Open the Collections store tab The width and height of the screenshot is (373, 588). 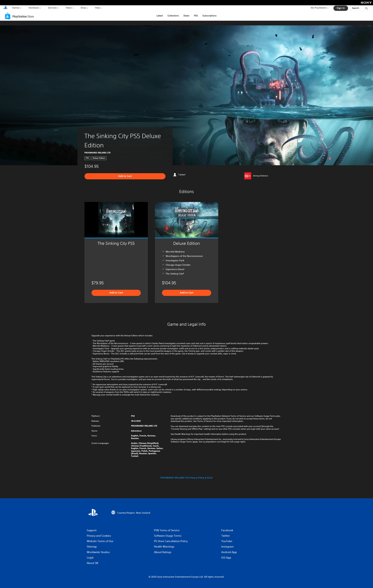click(173, 16)
